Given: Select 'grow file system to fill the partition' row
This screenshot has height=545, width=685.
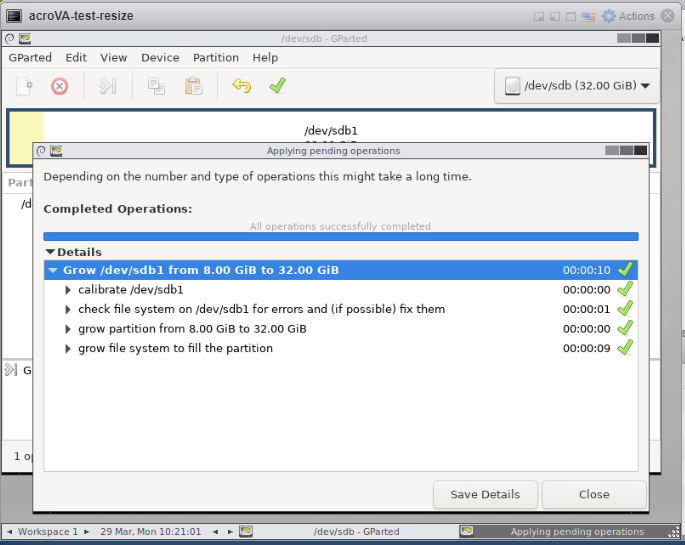Looking at the screenshot, I should tap(341, 348).
